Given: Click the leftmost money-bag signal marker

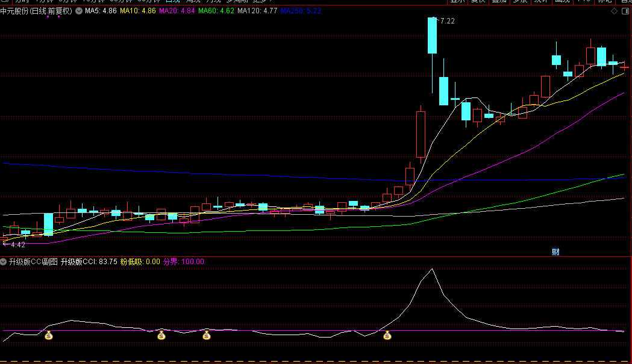Looking at the screenshot, I should (49, 335).
